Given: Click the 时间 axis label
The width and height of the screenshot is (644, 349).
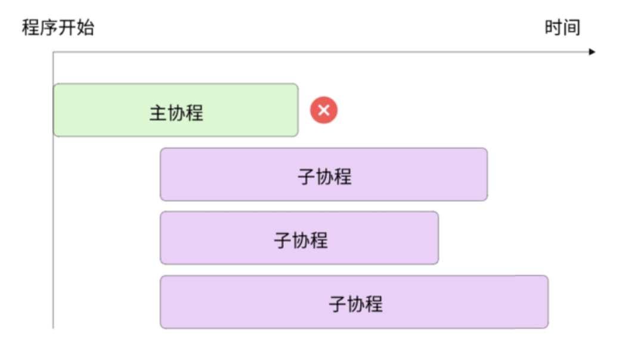Looking at the screenshot, I should (562, 27).
